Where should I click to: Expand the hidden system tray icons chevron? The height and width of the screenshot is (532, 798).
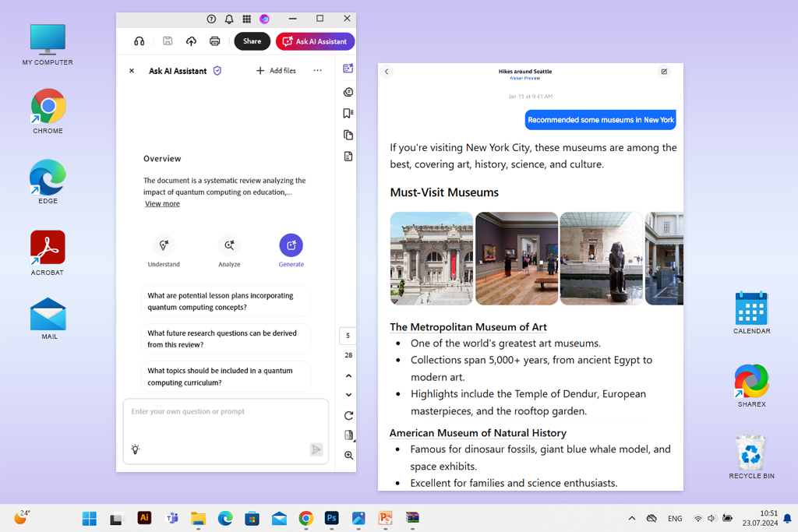(631, 518)
